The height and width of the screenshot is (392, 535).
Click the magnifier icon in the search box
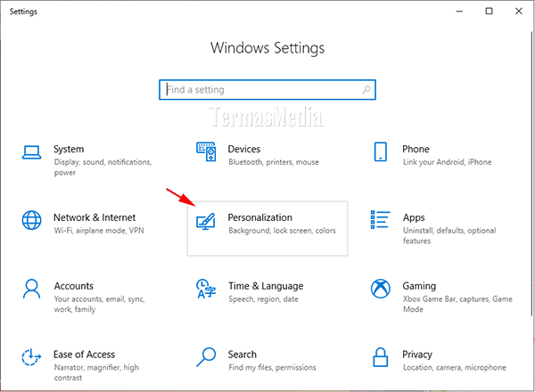tap(366, 90)
